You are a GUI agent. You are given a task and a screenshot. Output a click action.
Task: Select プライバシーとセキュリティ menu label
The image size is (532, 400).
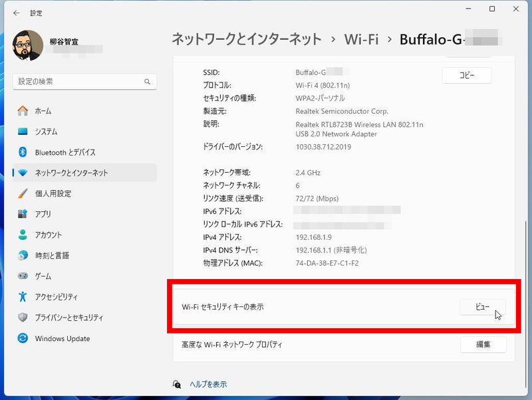click(x=69, y=318)
